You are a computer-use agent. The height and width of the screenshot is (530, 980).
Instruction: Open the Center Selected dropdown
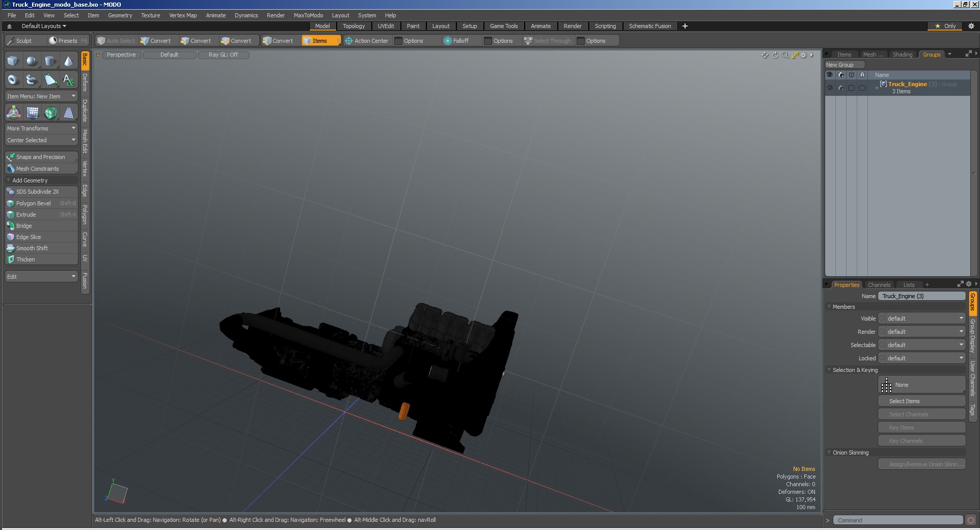pyautogui.click(x=41, y=140)
